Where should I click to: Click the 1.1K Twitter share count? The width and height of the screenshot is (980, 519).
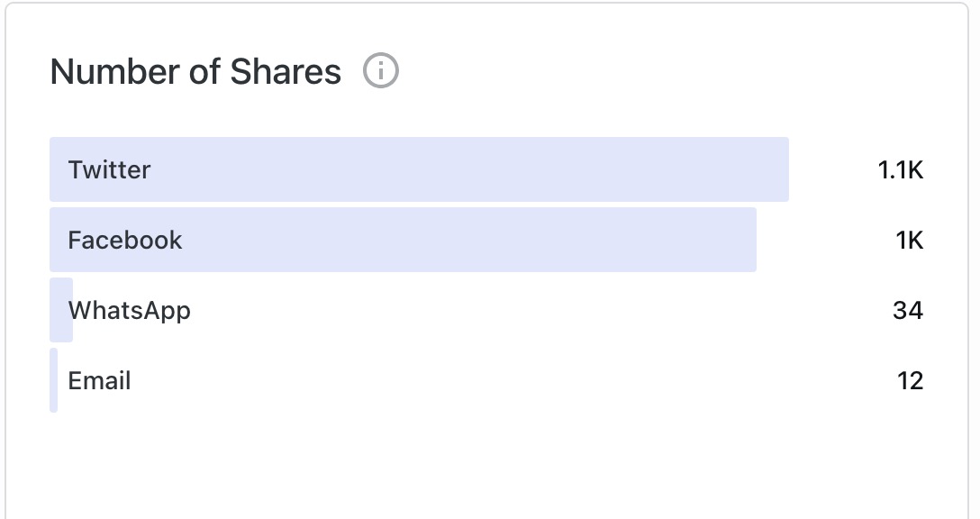901,169
